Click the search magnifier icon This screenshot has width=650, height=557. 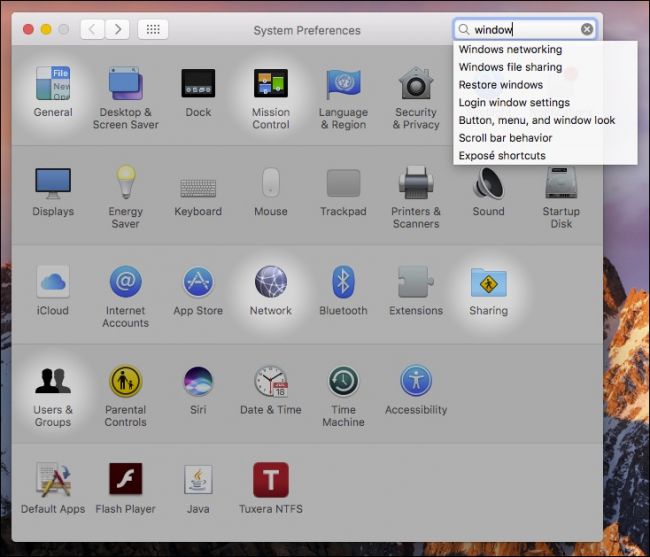pos(464,29)
